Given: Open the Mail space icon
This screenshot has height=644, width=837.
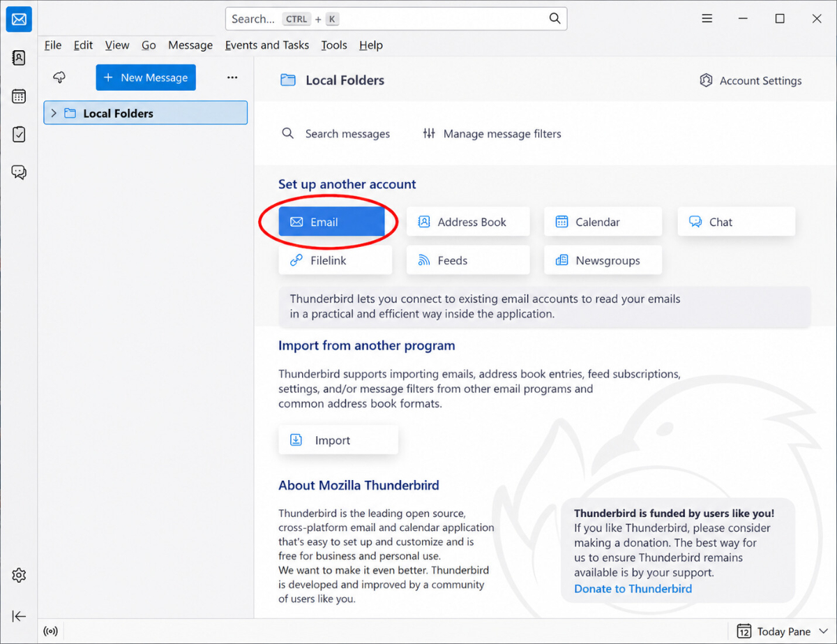Looking at the screenshot, I should click(19, 20).
